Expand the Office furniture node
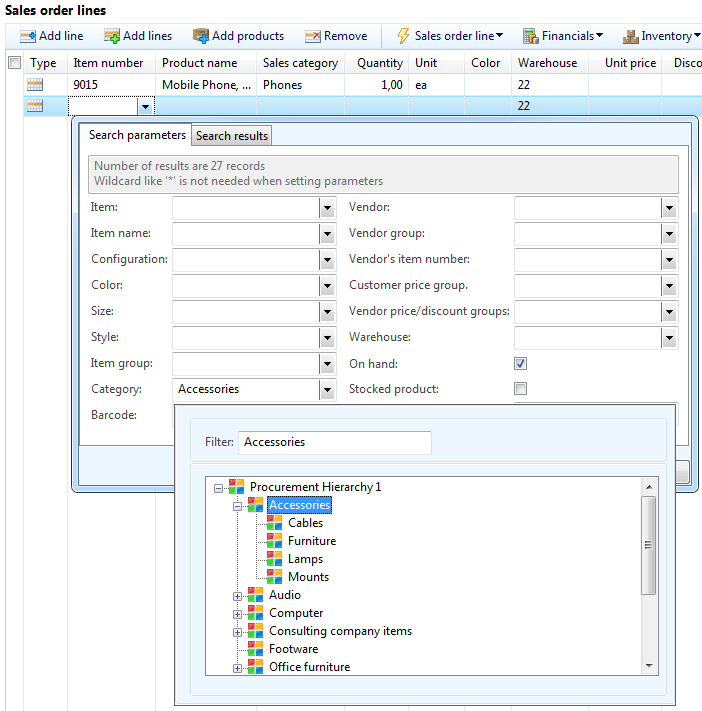702x711 pixels. [x=238, y=668]
